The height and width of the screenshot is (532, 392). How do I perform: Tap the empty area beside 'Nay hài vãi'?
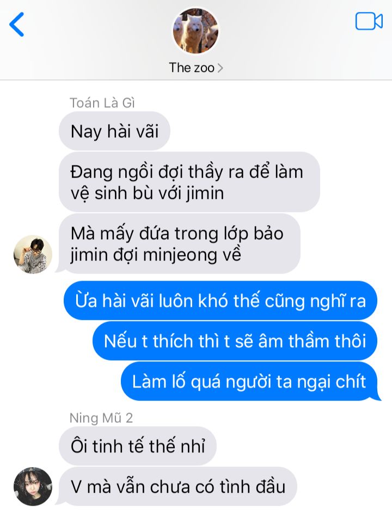click(278, 131)
